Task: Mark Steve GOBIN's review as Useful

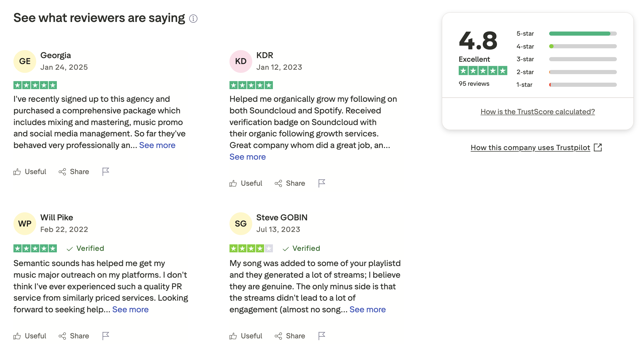Action: click(x=246, y=336)
